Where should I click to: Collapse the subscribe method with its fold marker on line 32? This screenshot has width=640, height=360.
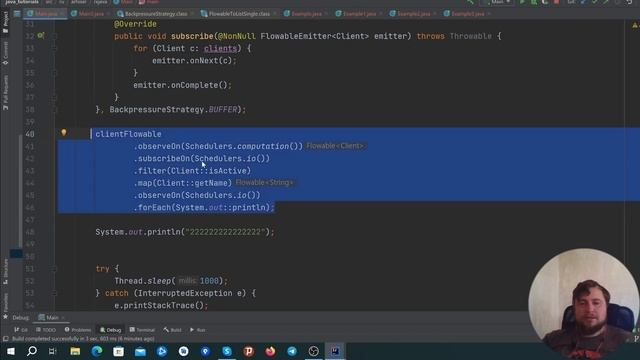[54, 36]
